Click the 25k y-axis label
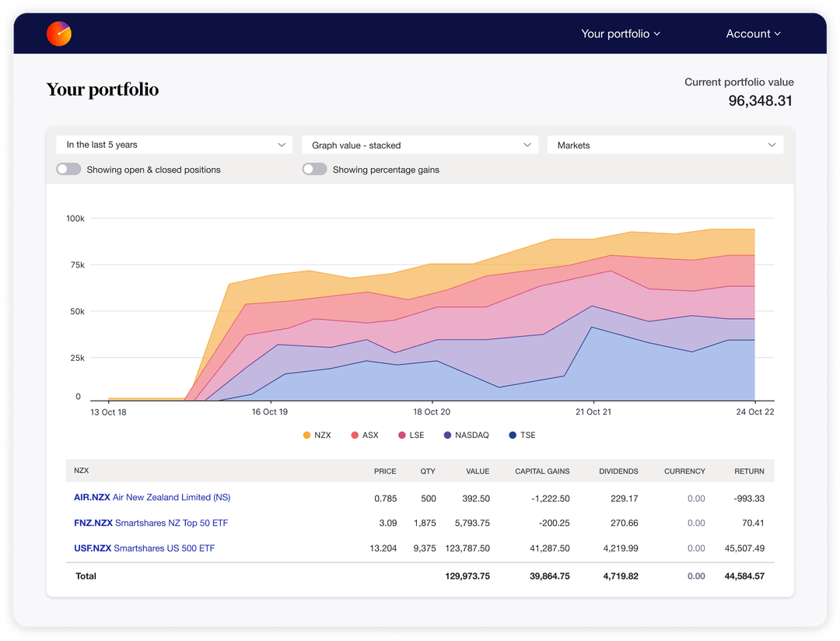This screenshot has width=840, height=641. coord(77,358)
